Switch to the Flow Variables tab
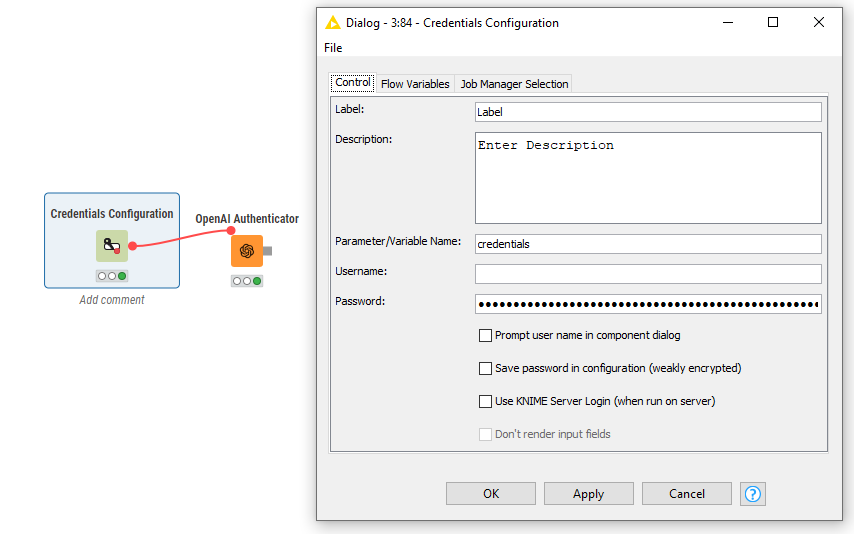Screen dimensions: 854x534 click(x=415, y=84)
